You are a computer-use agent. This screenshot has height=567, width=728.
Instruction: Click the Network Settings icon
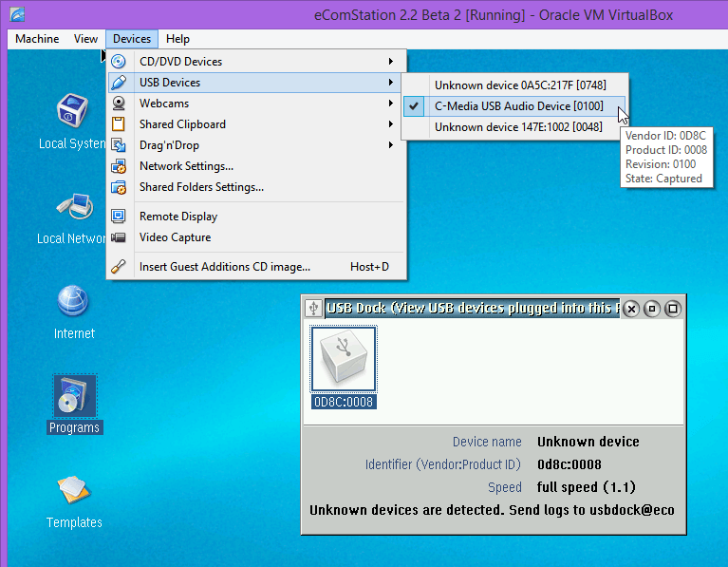119,166
